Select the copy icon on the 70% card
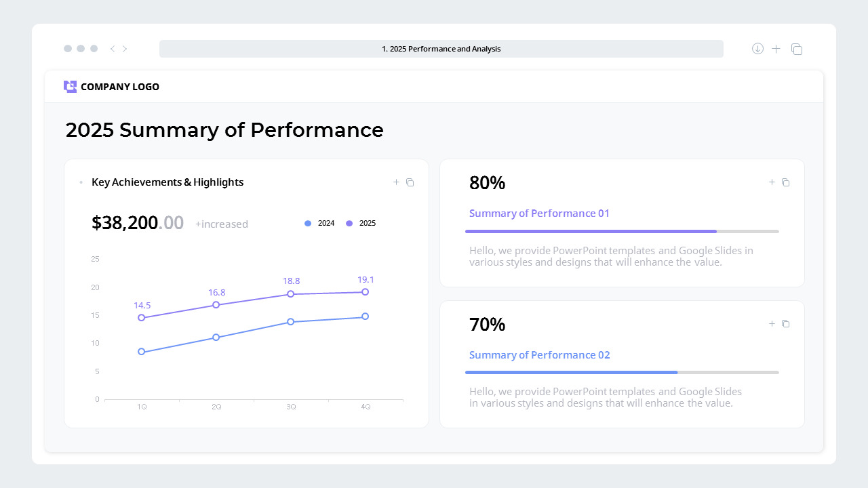Screen dimensions: 868x488 click(x=785, y=323)
